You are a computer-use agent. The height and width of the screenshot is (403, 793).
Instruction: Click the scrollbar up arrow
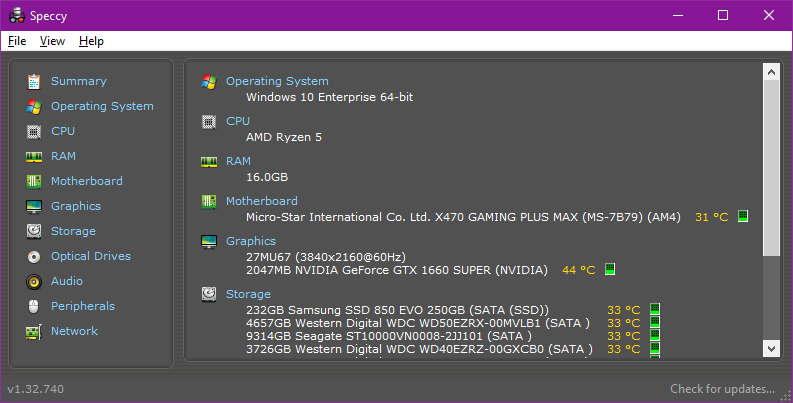771,72
